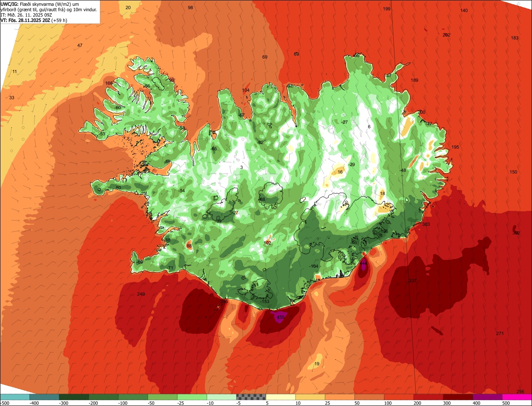Click the map value '189' northeast of Iceland

click(x=414, y=80)
